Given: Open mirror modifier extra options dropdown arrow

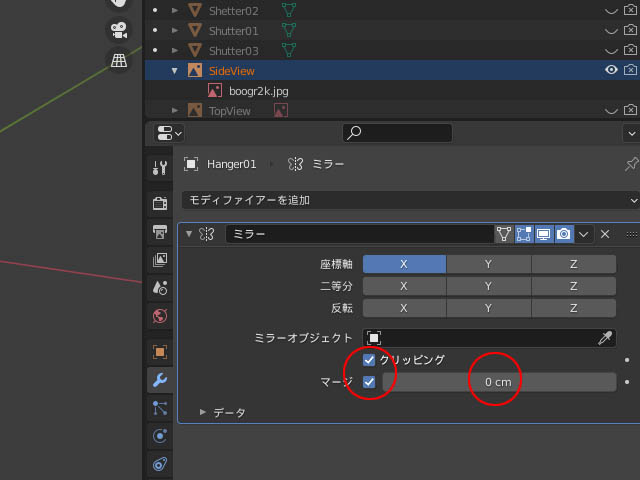Looking at the screenshot, I should click(584, 234).
